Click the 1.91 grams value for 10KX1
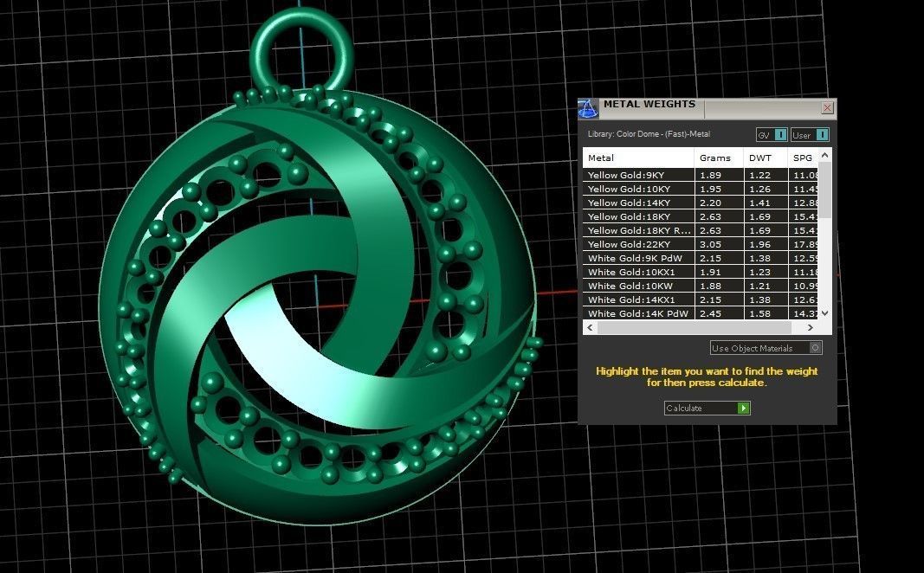 [710, 272]
